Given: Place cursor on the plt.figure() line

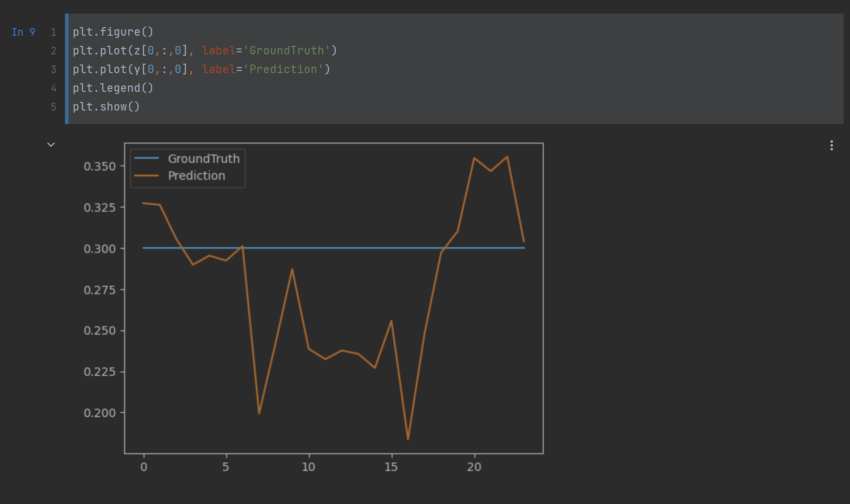Looking at the screenshot, I should pos(113,31).
